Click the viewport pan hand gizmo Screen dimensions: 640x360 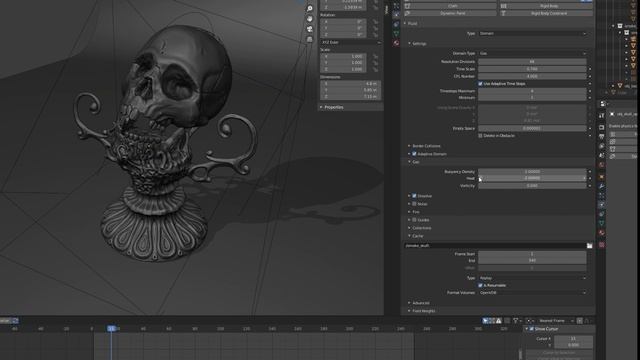[x=309, y=19]
